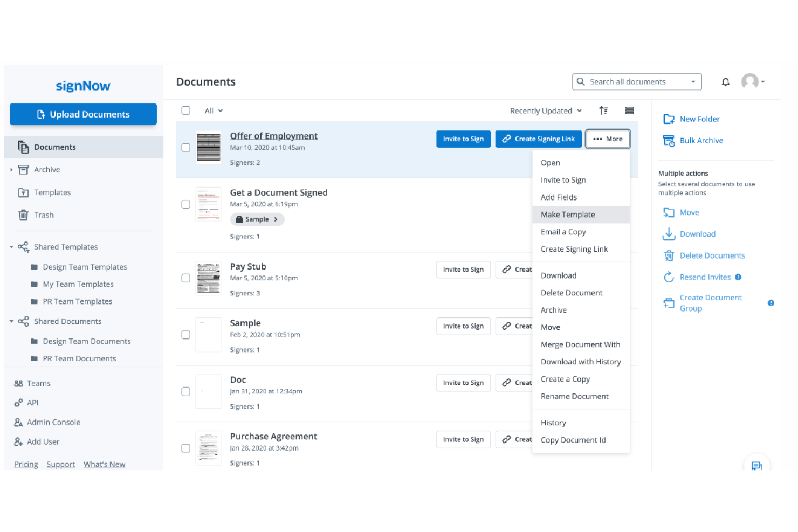Viewport: 798px width, 532px height.
Task: Check the checkbox next to Offer of Employment
Action: 185,147
